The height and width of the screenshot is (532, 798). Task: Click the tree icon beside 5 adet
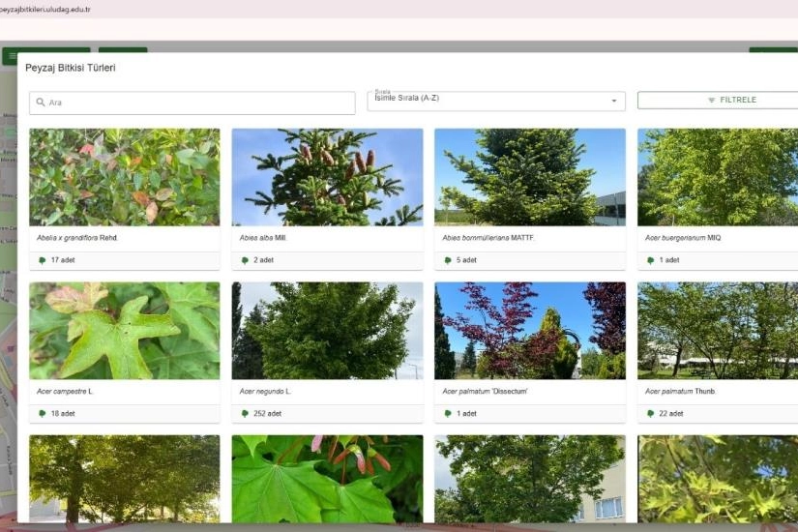[x=448, y=260]
